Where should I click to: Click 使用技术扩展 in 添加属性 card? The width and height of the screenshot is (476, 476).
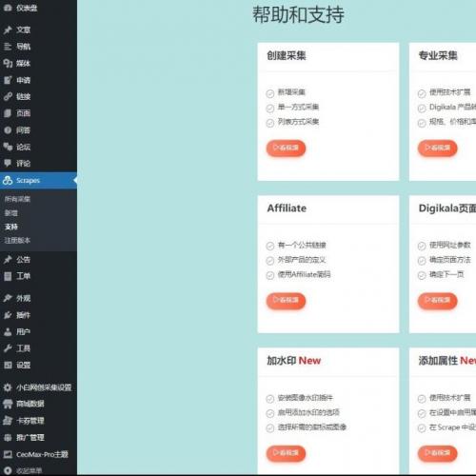click(449, 398)
